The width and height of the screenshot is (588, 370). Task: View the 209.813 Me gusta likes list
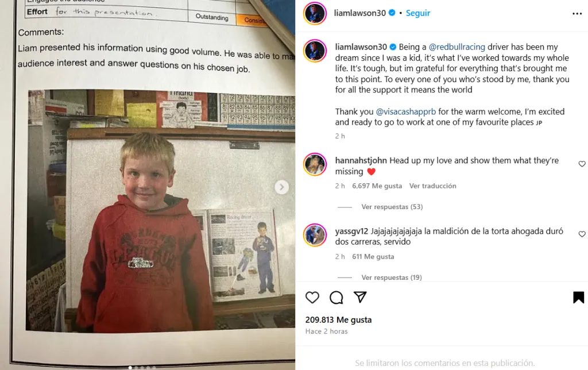tap(338, 319)
